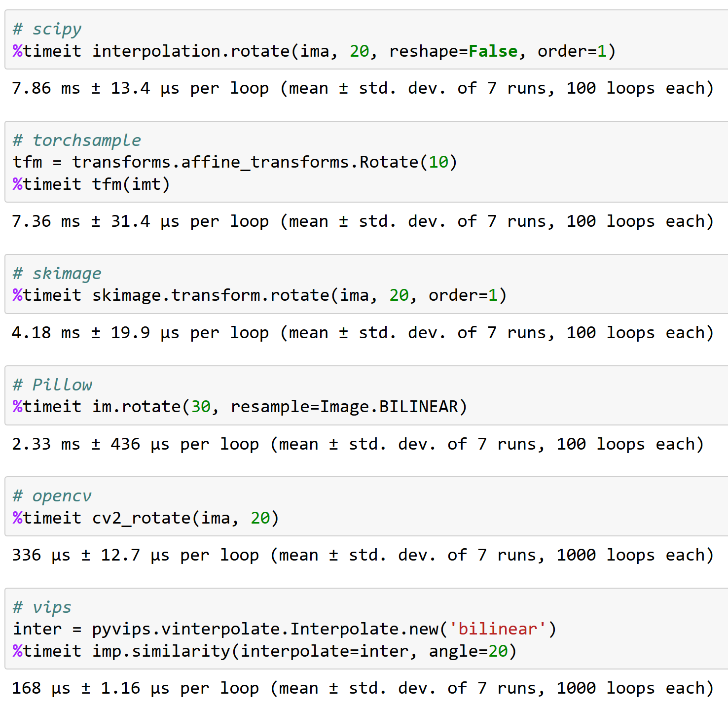The height and width of the screenshot is (705, 728).
Task: Click the '# skimage' comment line
Action: pyautogui.click(x=57, y=273)
